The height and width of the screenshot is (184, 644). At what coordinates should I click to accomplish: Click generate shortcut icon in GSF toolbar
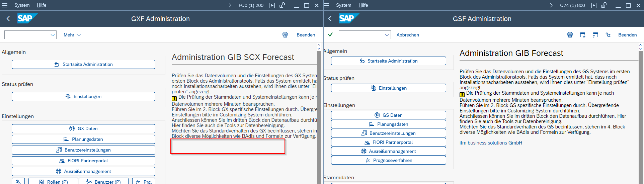[595, 35]
